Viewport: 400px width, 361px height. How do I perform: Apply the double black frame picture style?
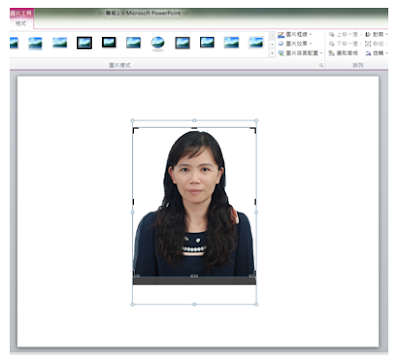(84, 43)
